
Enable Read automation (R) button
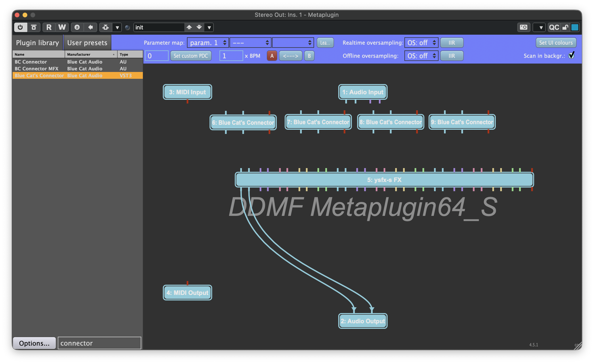point(49,27)
